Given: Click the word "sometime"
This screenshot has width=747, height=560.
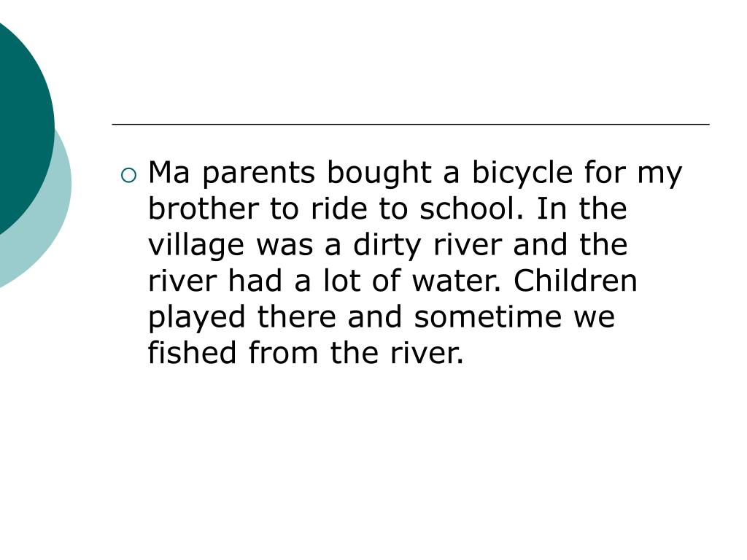Looking at the screenshot, I should pos(488,317).
